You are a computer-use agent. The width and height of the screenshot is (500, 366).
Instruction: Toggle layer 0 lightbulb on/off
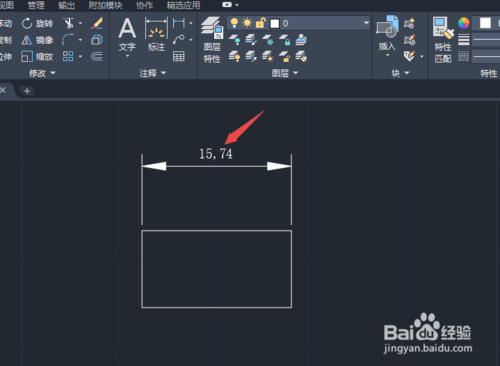(x=234, y=23)
